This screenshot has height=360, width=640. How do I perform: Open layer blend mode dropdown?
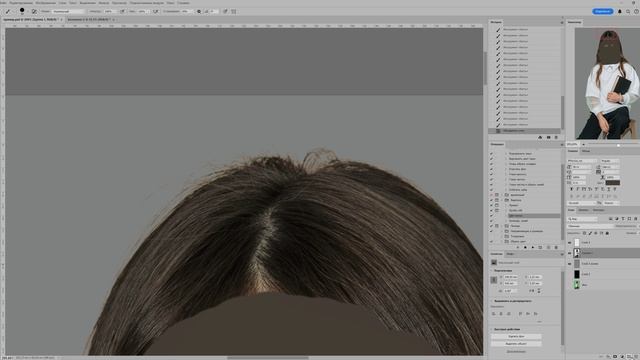pyautogui.click(x=591, y=226)
